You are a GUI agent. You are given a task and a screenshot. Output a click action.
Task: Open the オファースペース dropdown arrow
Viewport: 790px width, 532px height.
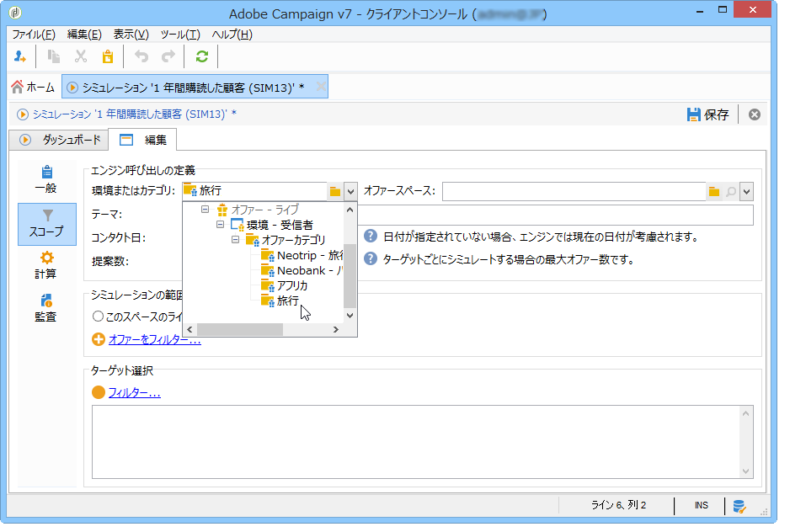[x=747, y=191]
